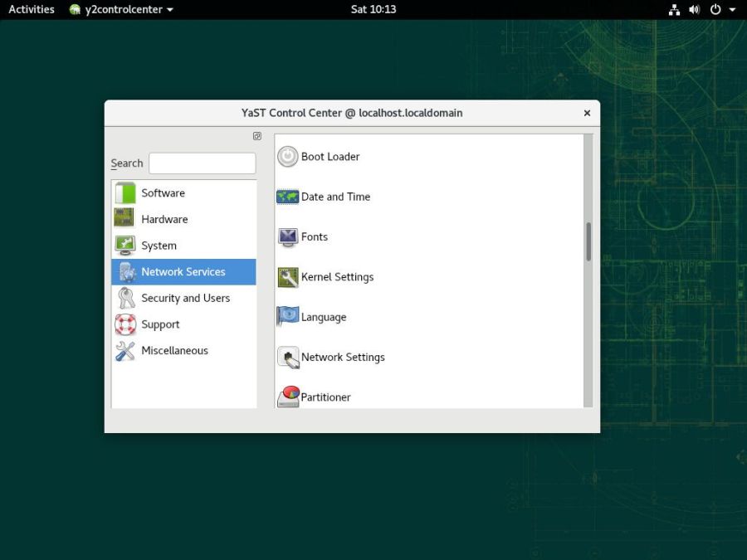The height and width of the screenshot is (560, 747).
Task: Open the y2controlcenter application menu
Action: (x=123, y=9)
